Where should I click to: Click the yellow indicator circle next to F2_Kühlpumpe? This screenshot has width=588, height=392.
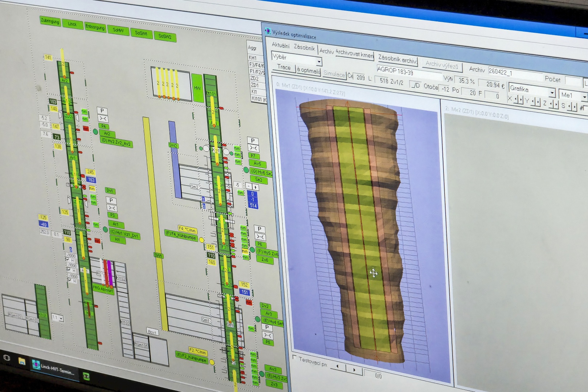coord(212,362)
